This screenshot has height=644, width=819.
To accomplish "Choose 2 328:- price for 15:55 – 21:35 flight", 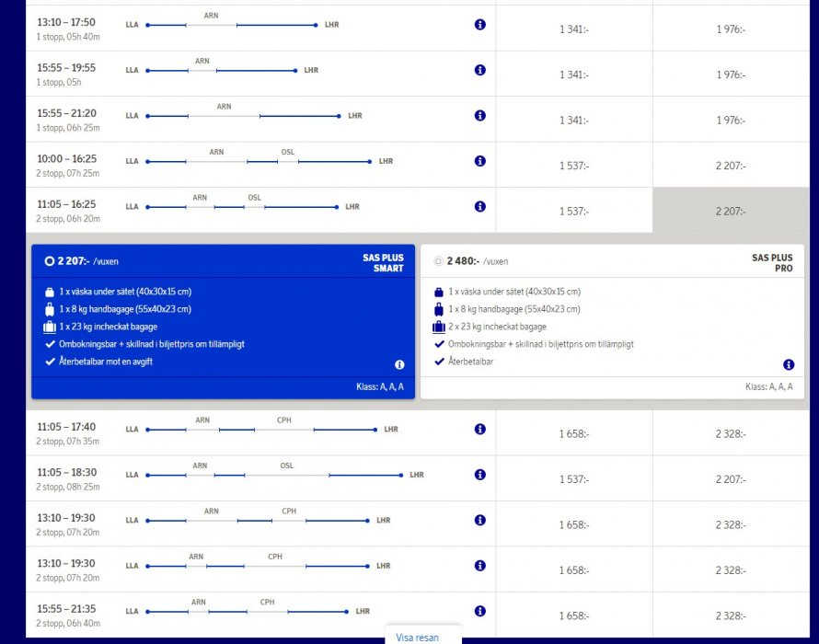I will (731, 615).
